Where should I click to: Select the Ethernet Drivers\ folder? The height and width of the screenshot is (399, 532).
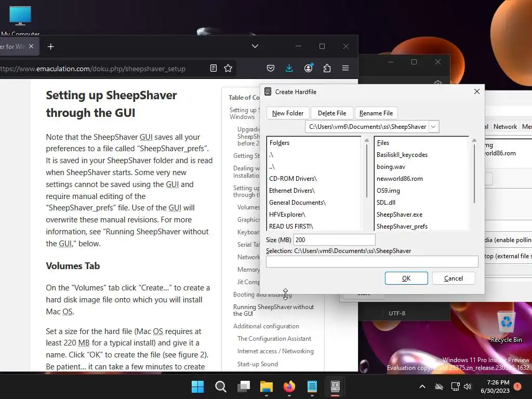coord(292,190)
